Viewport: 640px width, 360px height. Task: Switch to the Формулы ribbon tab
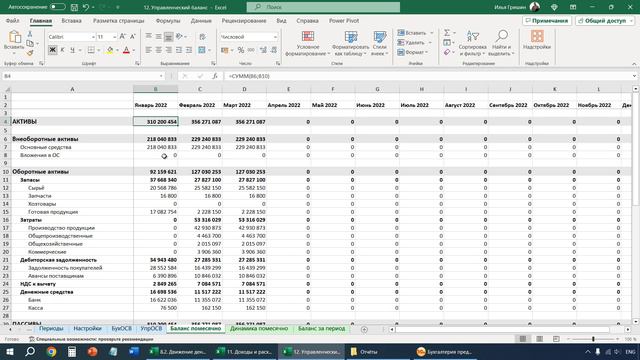coord(168,20)
